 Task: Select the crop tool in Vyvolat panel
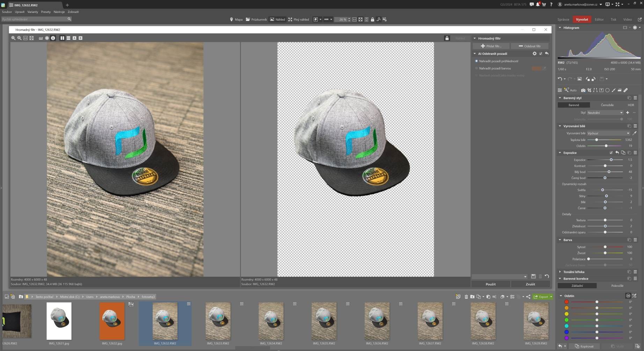coord(589,90)
